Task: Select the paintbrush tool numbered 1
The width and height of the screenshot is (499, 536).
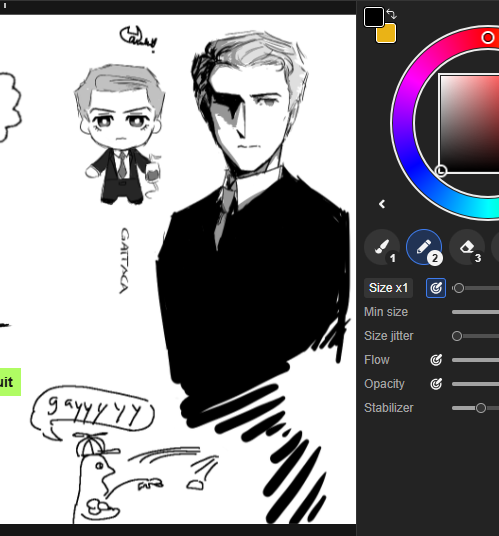Action: (382, 247)
